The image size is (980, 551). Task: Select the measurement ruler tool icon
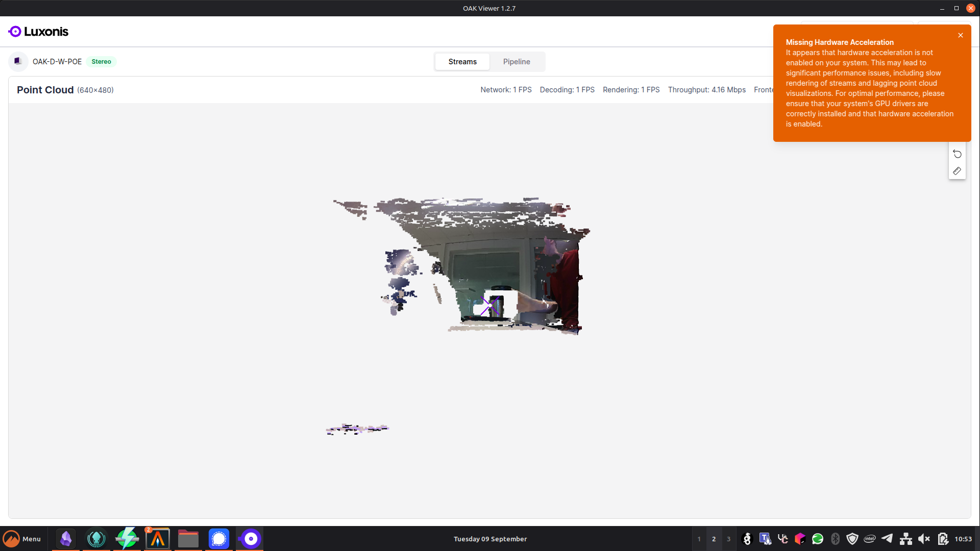click(957, 171)
